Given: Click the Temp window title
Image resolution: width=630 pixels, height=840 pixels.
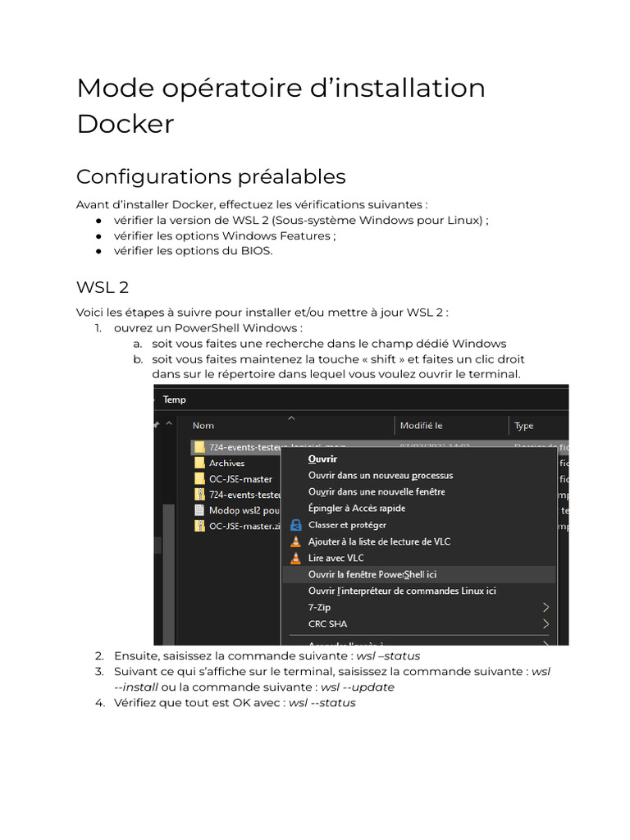Looking at the screenshot, I should tap(174, 399).
